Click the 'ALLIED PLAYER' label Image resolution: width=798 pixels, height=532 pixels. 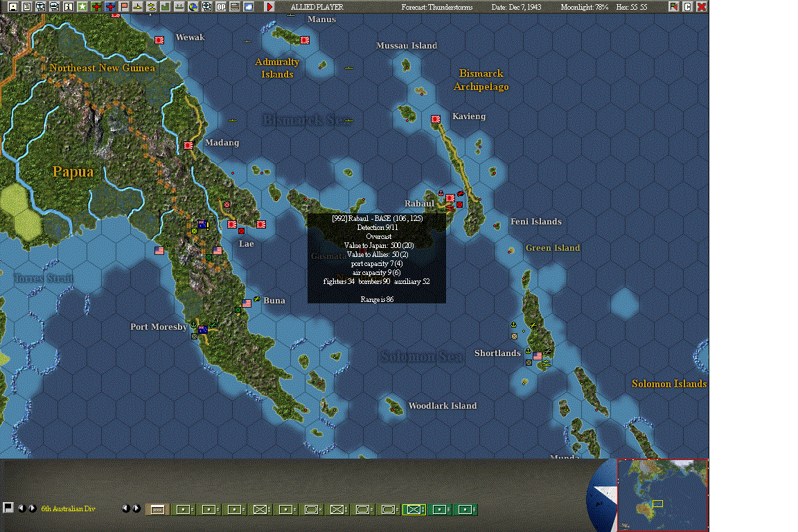point(317,7)
